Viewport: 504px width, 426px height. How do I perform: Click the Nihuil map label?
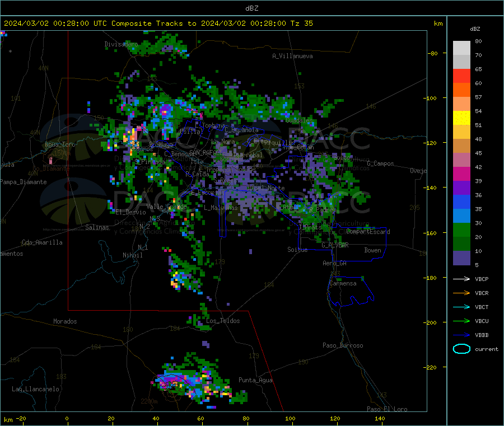point(132,255)
